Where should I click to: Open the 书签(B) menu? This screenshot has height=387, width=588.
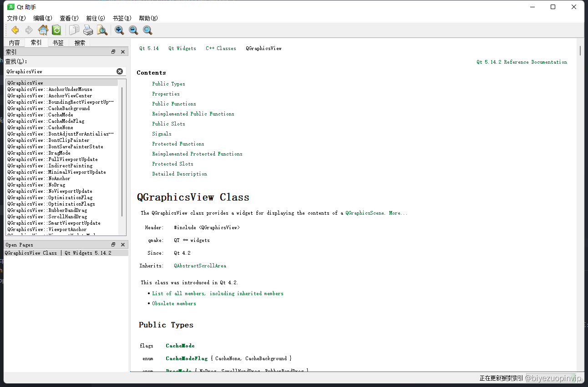coord(122,18)
